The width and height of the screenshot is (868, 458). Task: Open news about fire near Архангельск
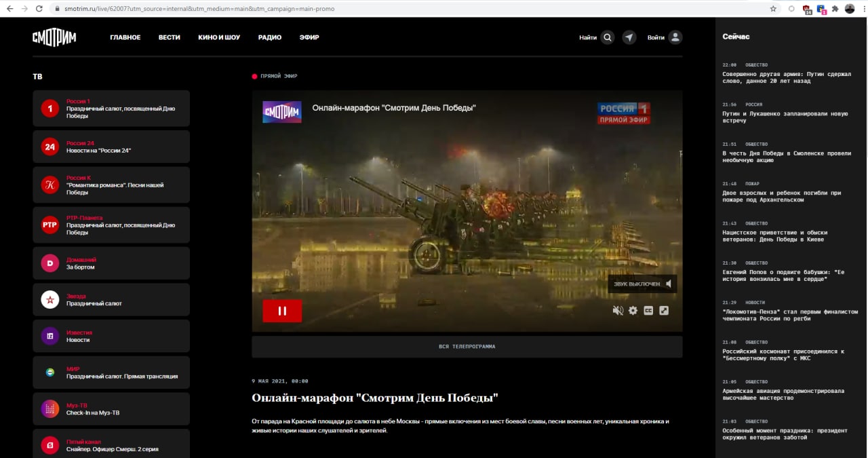pos(782,197)
